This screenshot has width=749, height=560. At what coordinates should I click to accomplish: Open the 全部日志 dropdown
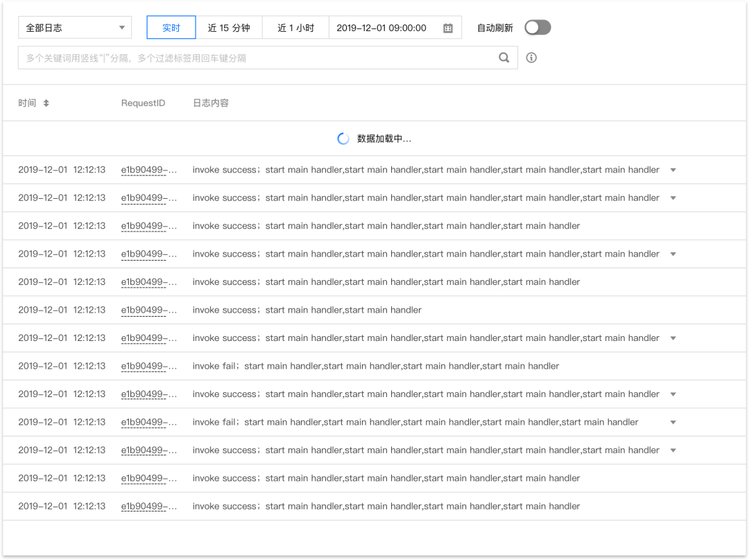74,28
